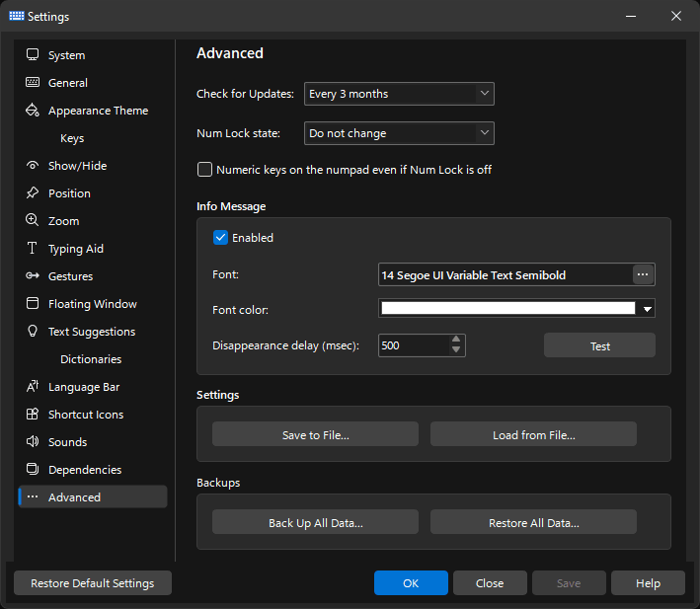The image size is (700, 609).
Task: Click Restore All Data button
Action: click(533, 522)
